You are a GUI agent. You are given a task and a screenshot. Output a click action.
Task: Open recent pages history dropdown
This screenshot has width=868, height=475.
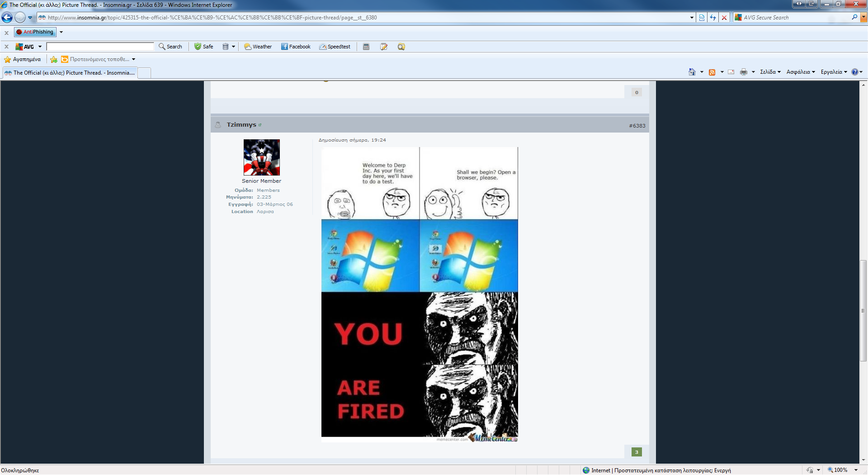30,18
